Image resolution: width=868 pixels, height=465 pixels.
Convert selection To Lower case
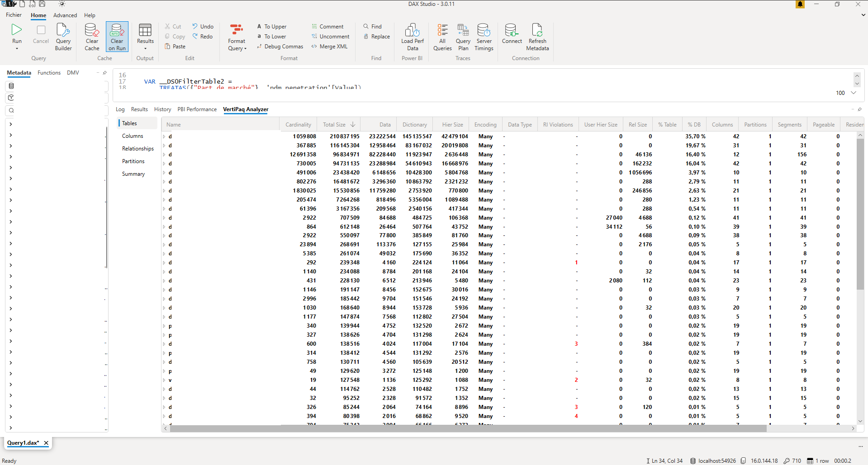tap(271, 37)
